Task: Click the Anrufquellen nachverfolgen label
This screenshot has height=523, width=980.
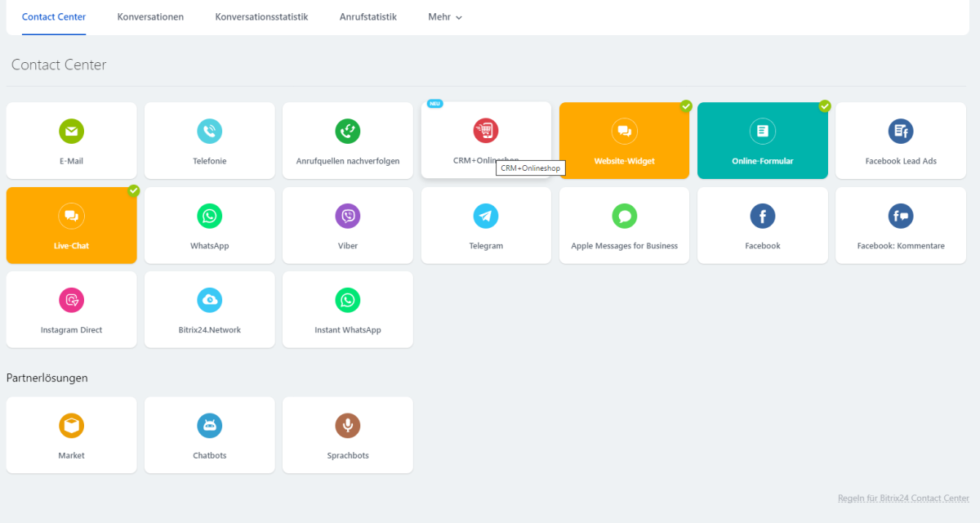Action: [348, 161]
